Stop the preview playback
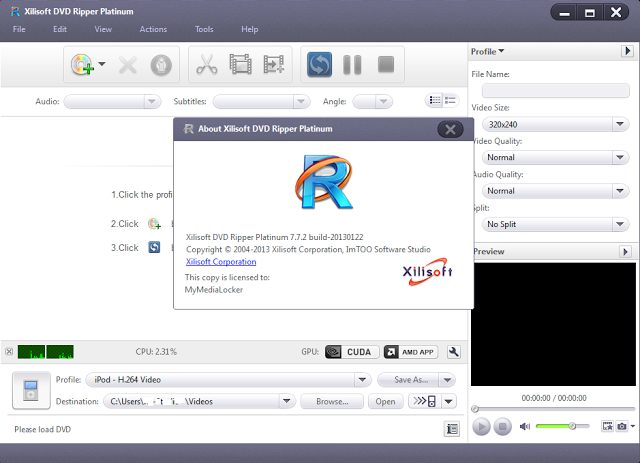This screenshot has height=463, width=640. pos(502,427)
